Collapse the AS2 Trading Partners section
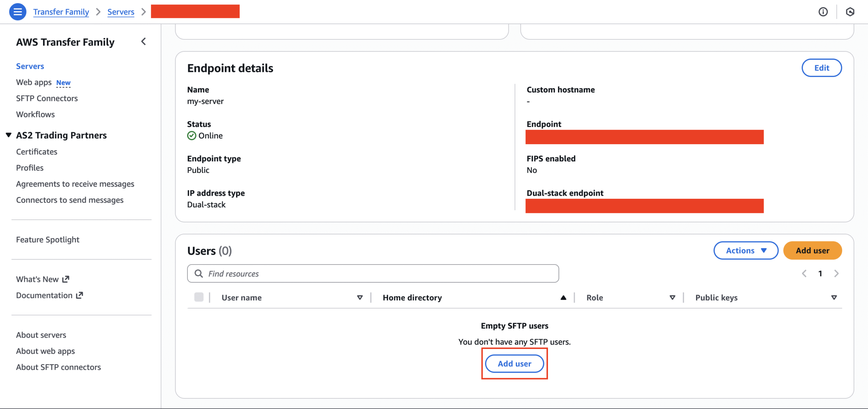Image resolution: width=868 pixels, height=409 pixels. (9, 135)
